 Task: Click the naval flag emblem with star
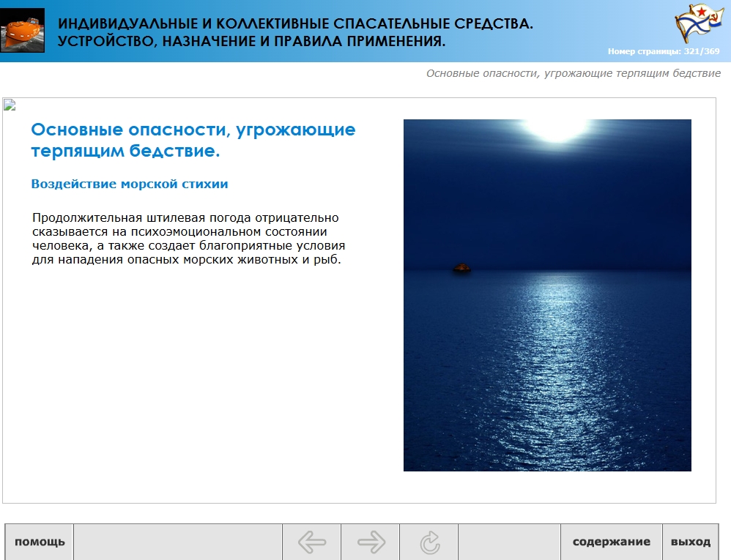(x=693, y=25)
